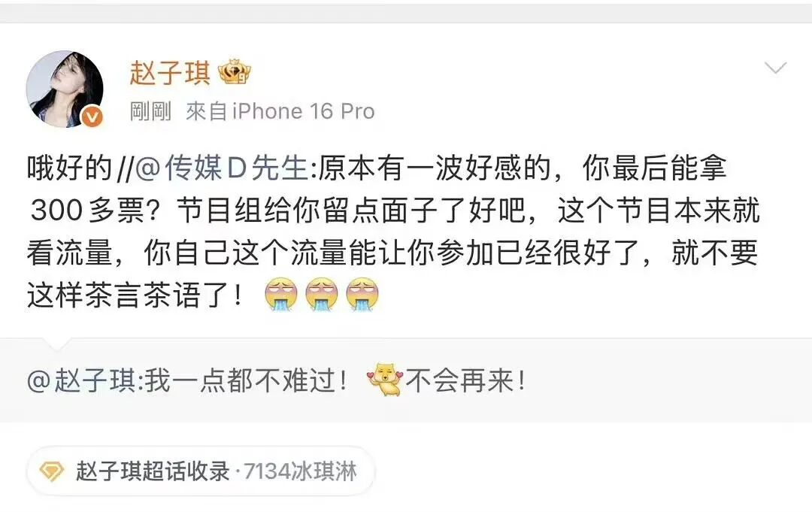
Task: Tap the second crying-face emoji
Action: [x=322, y=295]
